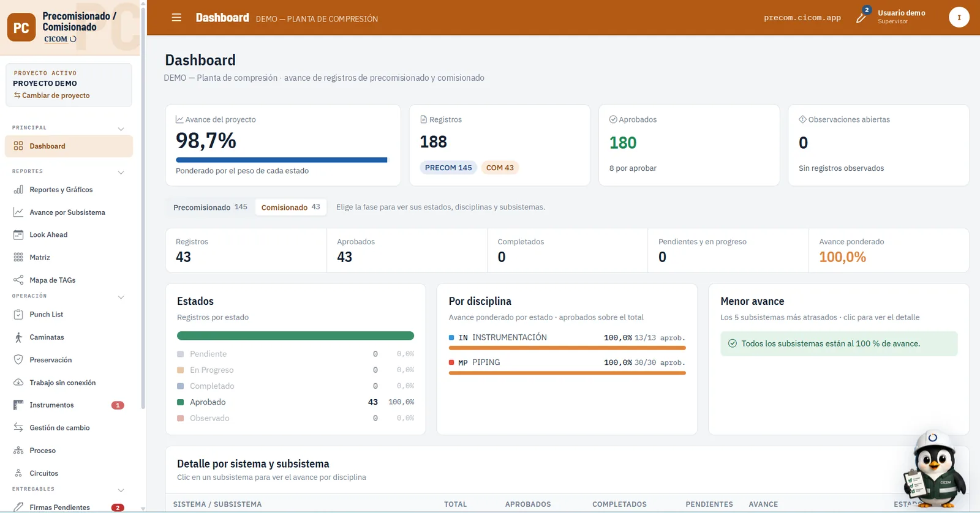Click the Instrumentos ruler icon

click(x=18, y=405)
